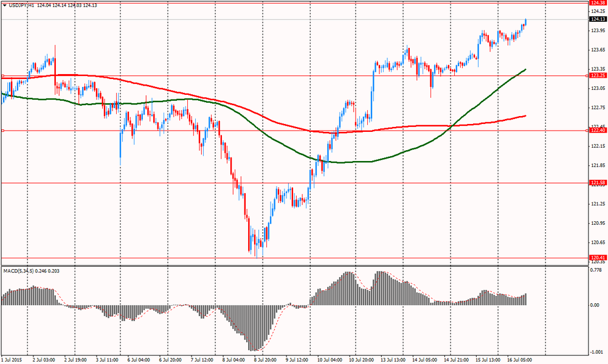The width and height of the screenshot is (608, 364).
Task: Grab the left handle of the 123.25 line
Action: [2, 76]
